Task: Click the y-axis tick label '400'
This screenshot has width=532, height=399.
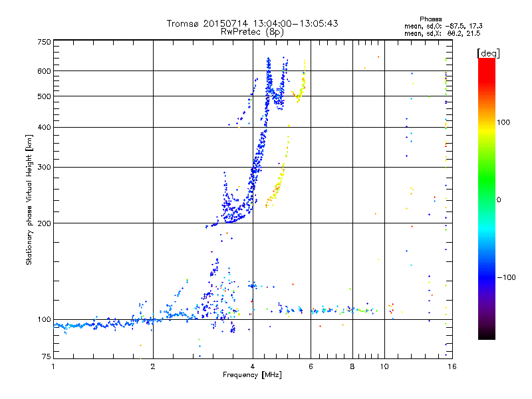Action: (44, 128)
